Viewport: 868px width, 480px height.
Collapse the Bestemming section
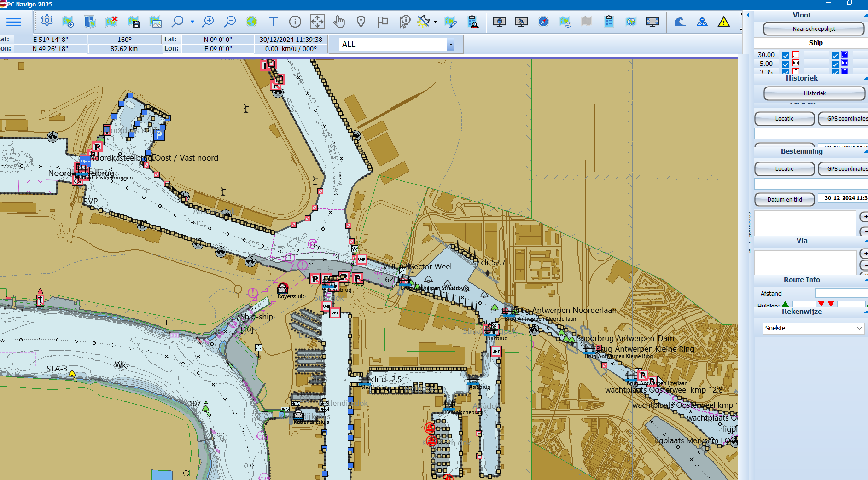tap(866, 151)
